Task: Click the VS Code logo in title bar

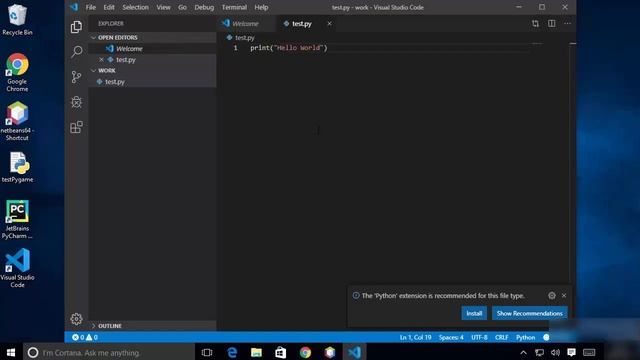Action: pyautogui.click(x=73, y=7)
